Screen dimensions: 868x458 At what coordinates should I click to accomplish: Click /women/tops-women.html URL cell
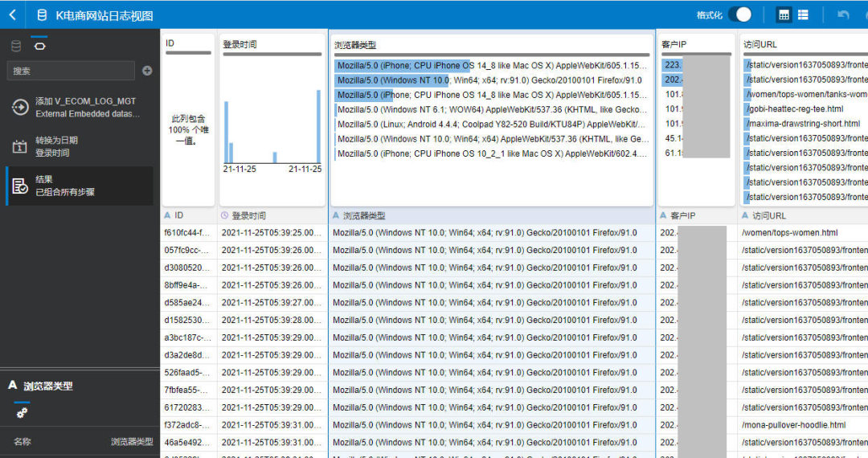803,233
